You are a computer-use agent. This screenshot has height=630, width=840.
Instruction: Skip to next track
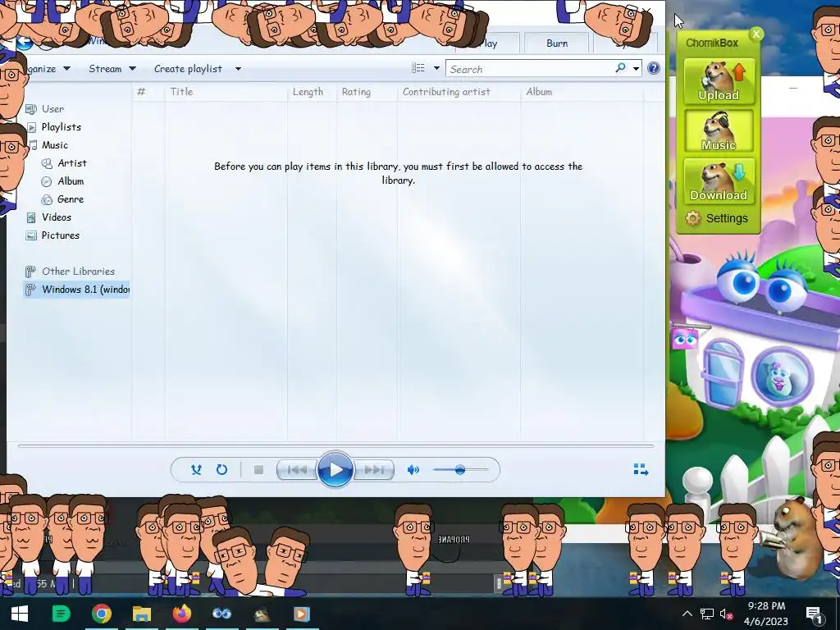pyautogui.click(x=374, y=470)
